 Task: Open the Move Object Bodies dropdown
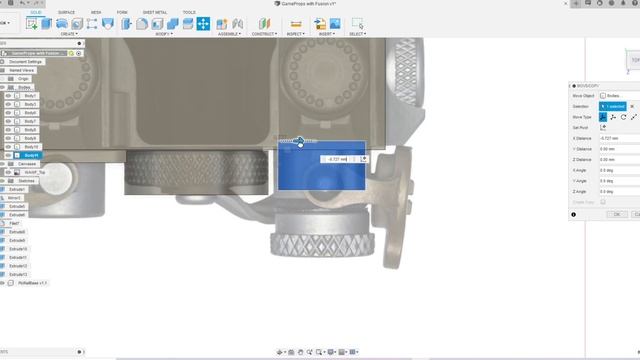click(x=619, y=96)
